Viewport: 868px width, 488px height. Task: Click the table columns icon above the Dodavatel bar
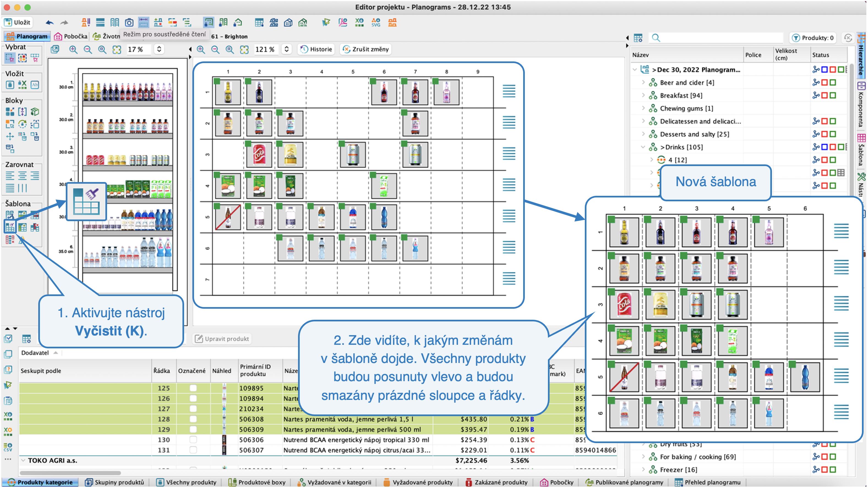tap(26, 339)
